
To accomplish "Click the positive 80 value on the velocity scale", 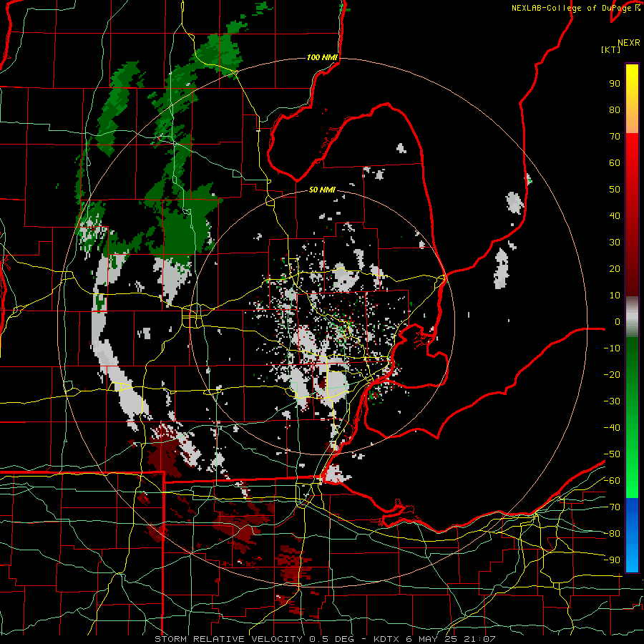I will click(615, 109).
